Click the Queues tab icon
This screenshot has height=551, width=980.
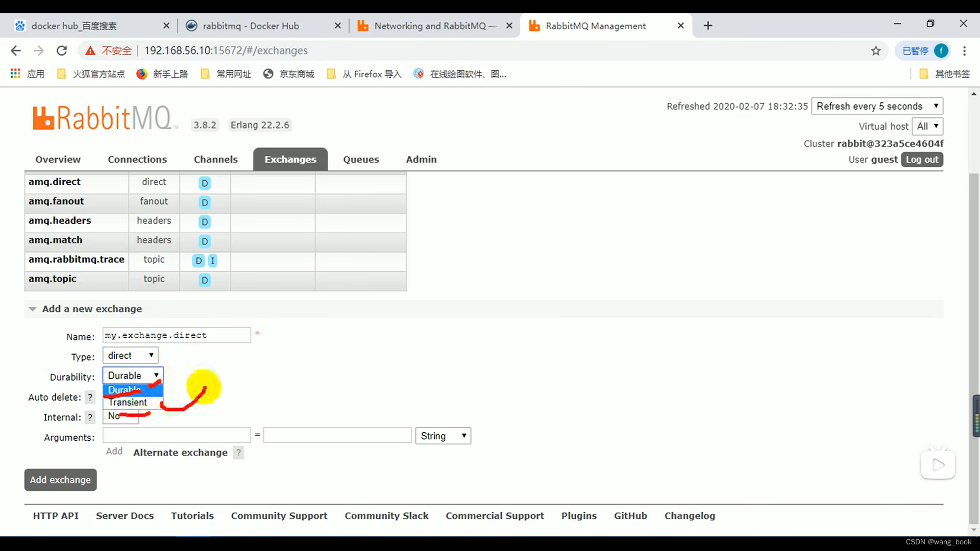[x=360, y=159]
